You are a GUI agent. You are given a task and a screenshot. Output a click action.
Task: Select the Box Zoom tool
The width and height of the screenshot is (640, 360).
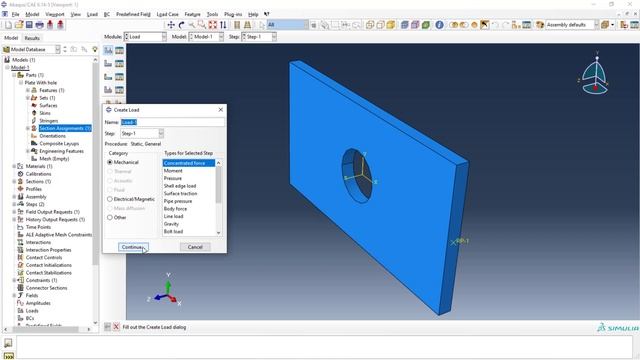tap(202, 25)
